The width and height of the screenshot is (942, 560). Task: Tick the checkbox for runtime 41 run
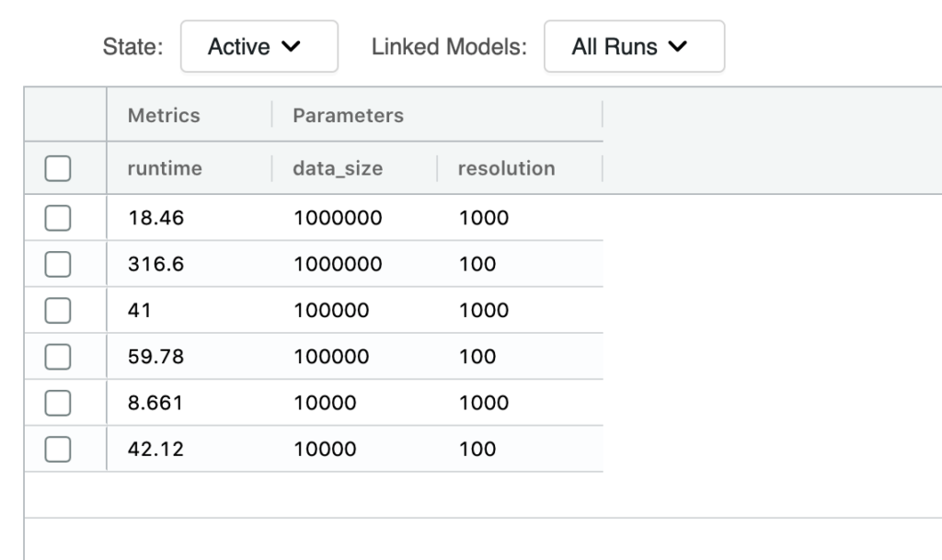coord(58,310)
